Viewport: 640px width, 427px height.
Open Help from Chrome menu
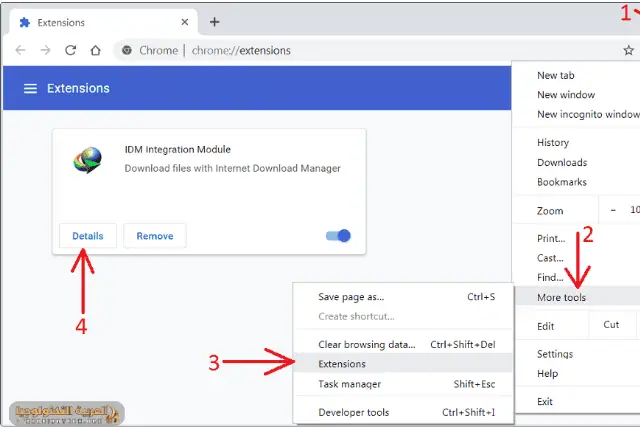547,374
